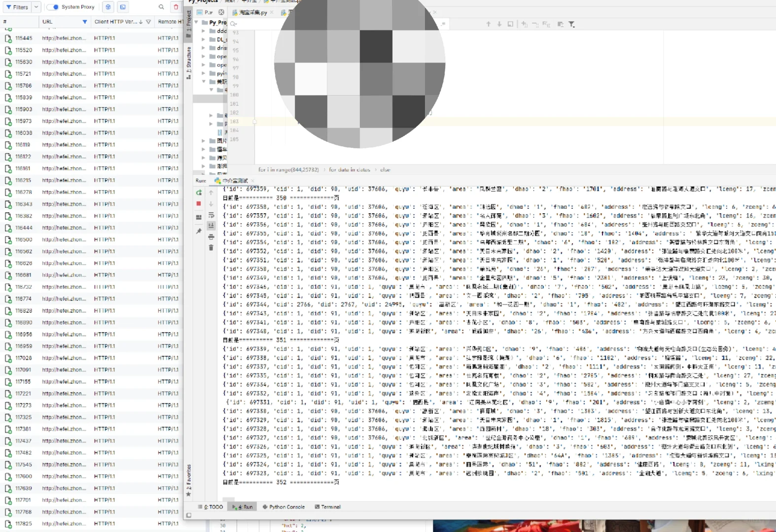Click the restore layout icon in Run panel

click(199, 217)
